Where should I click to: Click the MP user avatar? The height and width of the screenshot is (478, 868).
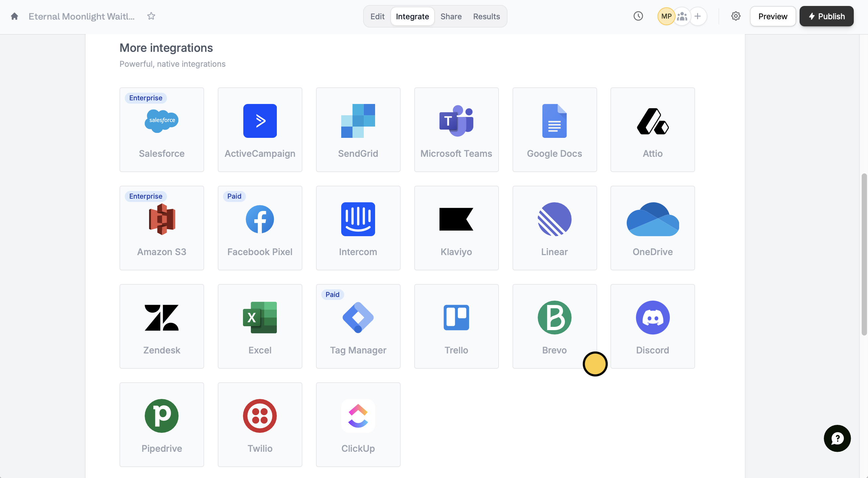click(x=666, y=16)
